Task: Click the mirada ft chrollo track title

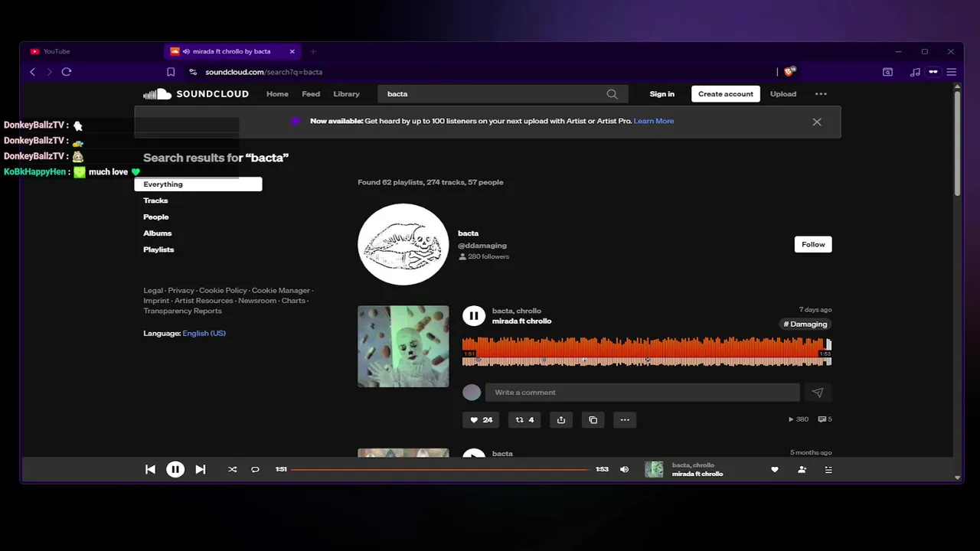Action: [x=521, y=321]
